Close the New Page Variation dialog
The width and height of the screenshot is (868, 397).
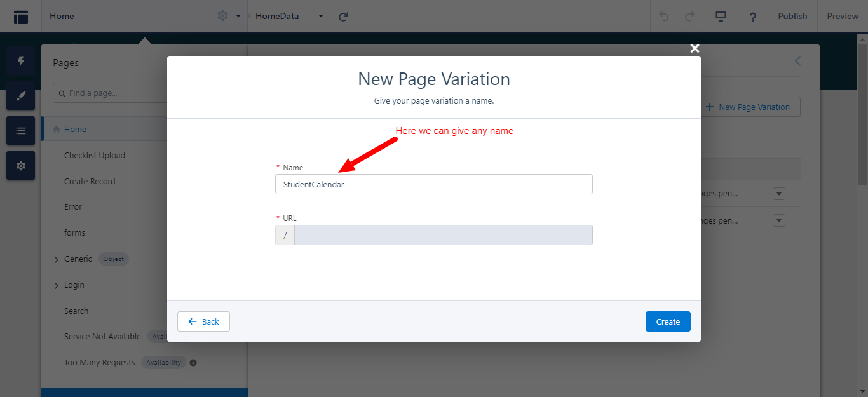tap(695, 48)
